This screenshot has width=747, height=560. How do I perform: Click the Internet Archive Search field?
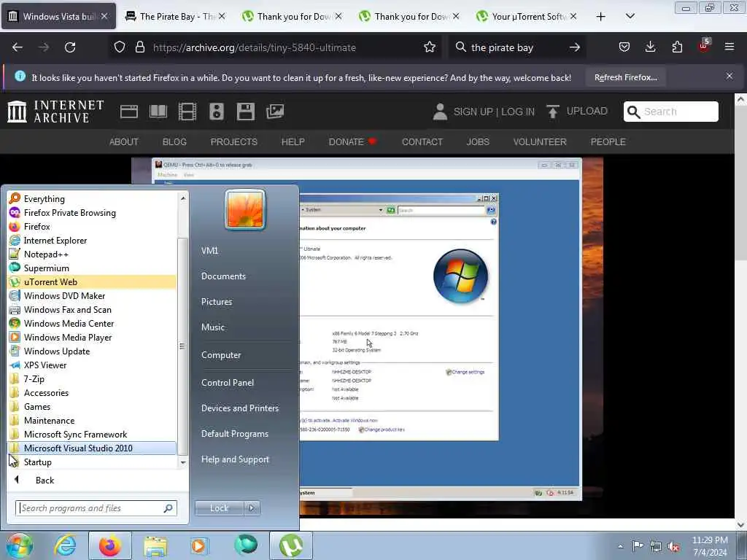click(671, 112)
